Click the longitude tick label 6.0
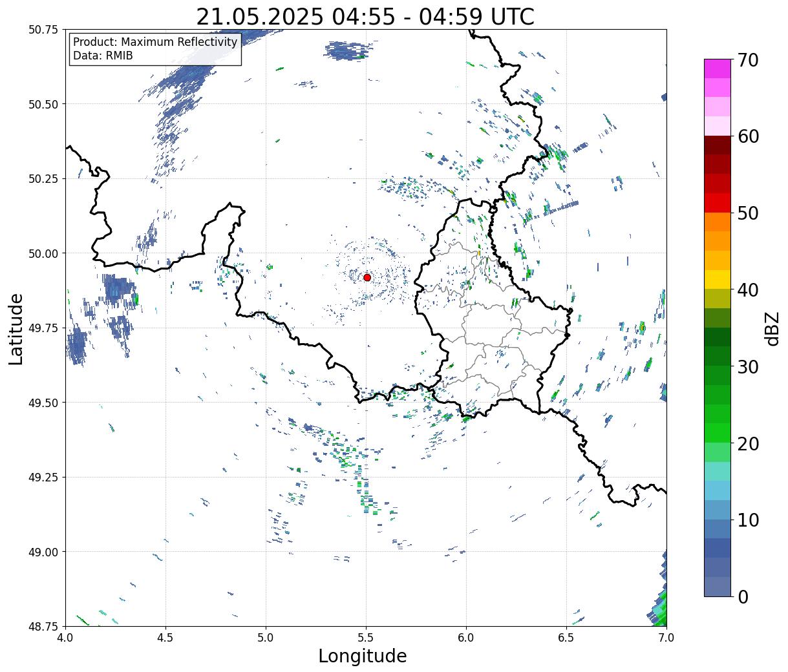This screenshot has width=788, height=672. click(466, 637)
